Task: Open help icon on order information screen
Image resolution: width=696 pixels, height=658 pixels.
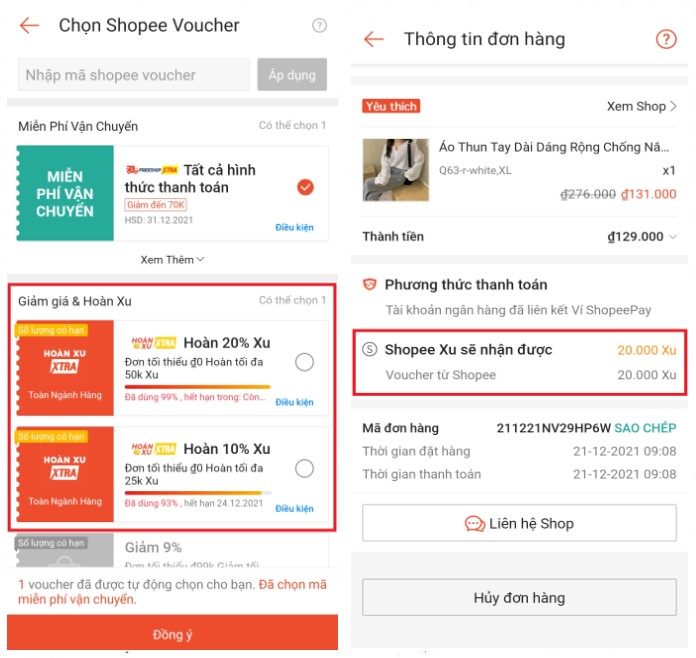Action: point(666,39)
